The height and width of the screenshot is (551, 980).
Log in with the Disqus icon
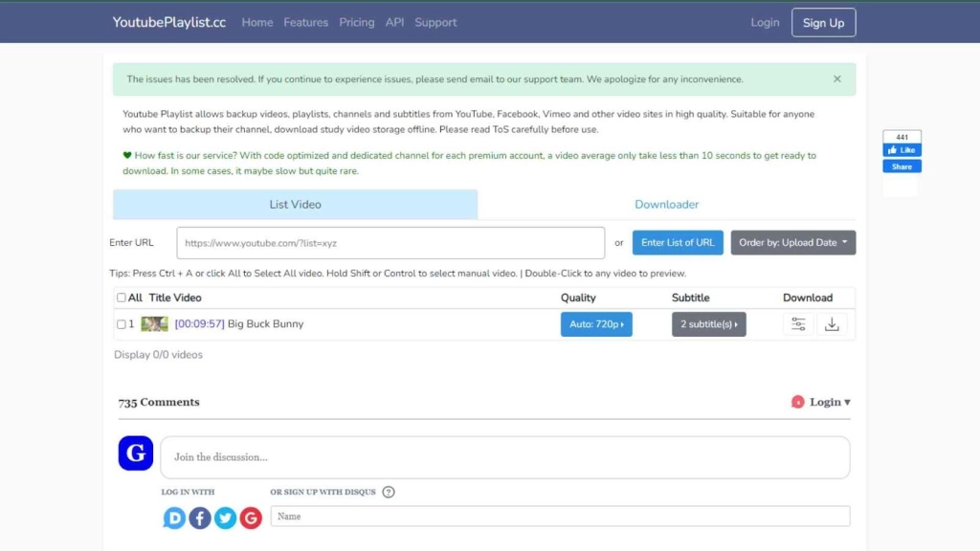[174, 518]
